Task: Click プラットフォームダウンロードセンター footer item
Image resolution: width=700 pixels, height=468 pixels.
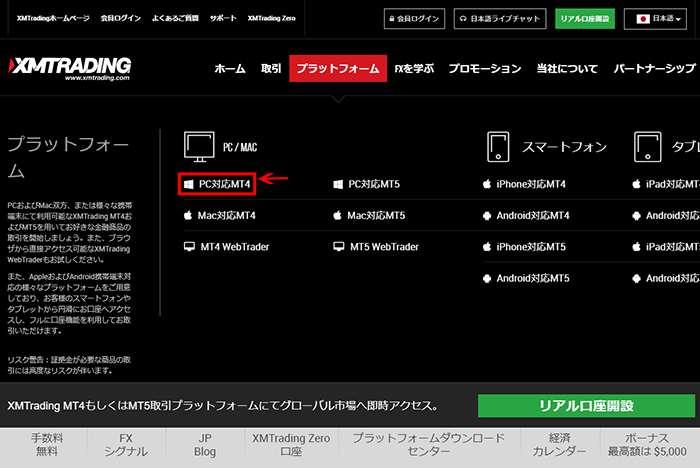Action: [x=429, y=445]
